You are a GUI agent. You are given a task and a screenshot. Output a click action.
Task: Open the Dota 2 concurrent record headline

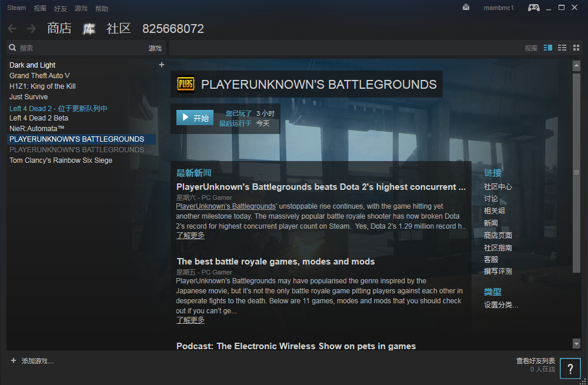(321, 187)
